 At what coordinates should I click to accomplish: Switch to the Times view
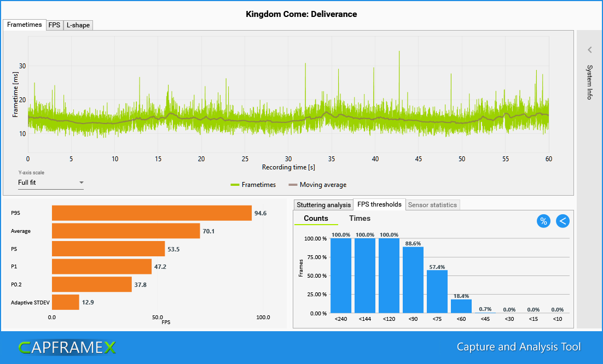click(360, 219)
